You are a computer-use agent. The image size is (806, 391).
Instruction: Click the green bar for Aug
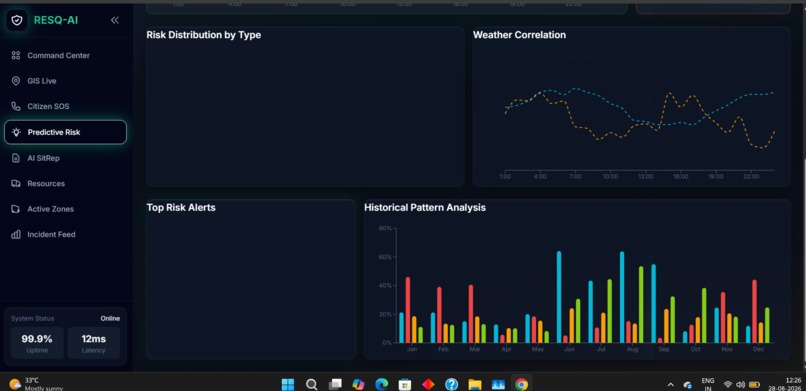641,305
